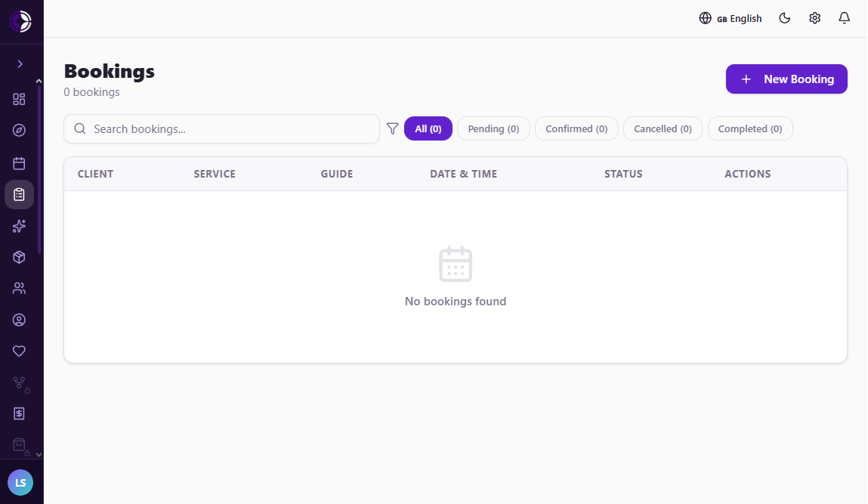Image resolution: width=868 pixels, height=504 pixels.
Task: Expand the sidebar with the chevron arrow
Action: pos(20,64)
